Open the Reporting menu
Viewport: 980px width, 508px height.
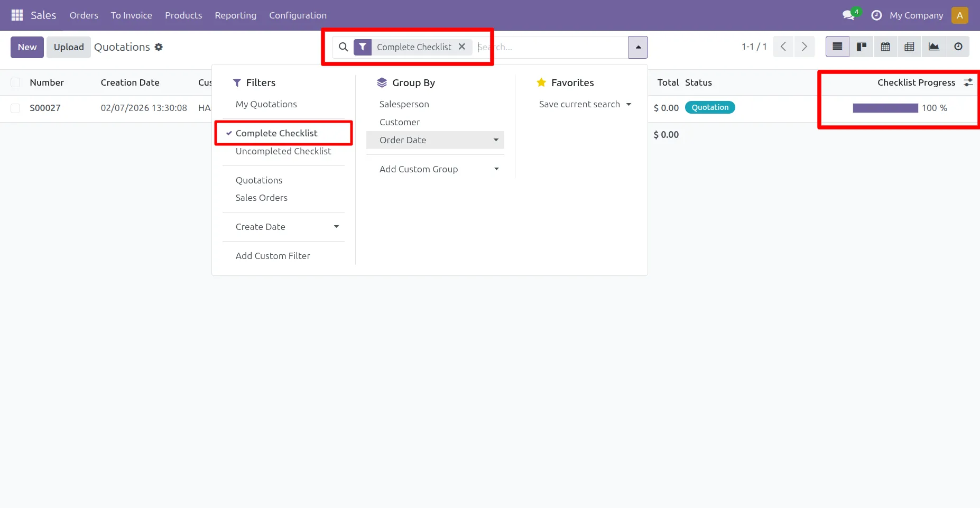(x=235, y=15)
